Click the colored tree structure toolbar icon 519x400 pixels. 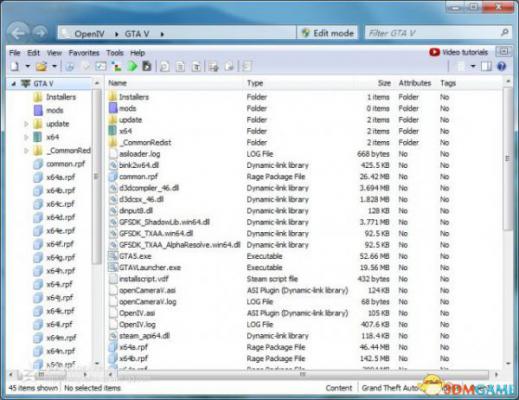(x=116, y=66)
